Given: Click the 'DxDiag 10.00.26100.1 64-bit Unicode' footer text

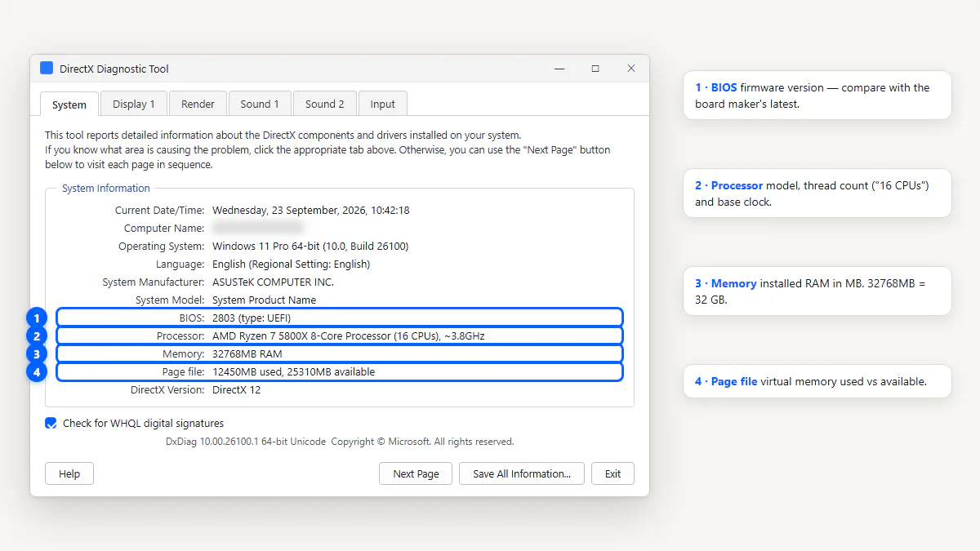Looking at the screenshot, I should [x=246, y=442].
